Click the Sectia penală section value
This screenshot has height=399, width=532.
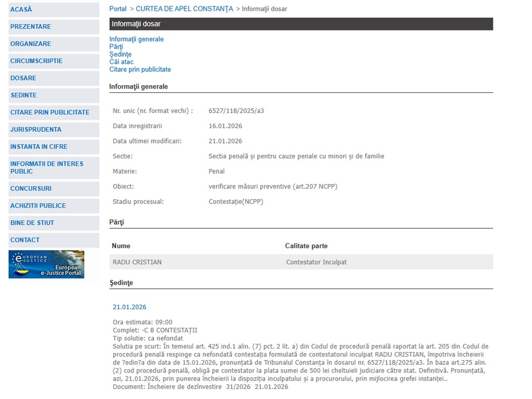pyautogui.click(x=296, y=156)
